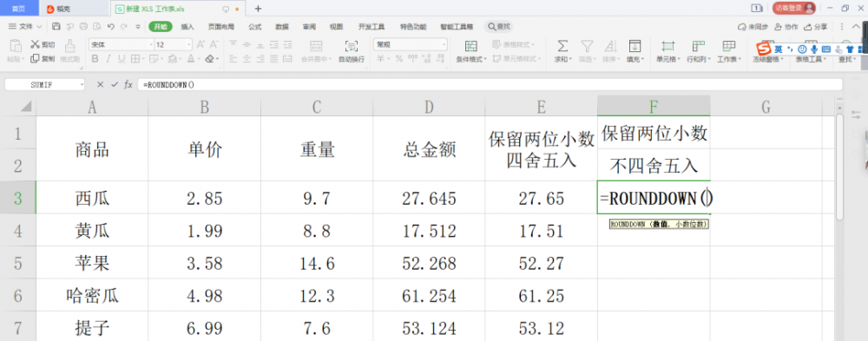The width and height of the screenshot is (868, 341).
Task: Expand the SUMIF name box dropdown
Action: 82,84
